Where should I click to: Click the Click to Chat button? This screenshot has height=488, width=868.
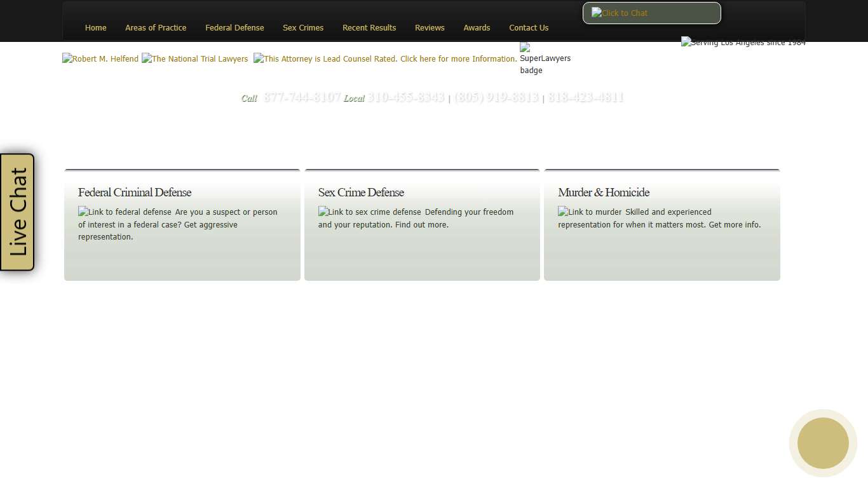pyautogui.click(x=651, y=13)
